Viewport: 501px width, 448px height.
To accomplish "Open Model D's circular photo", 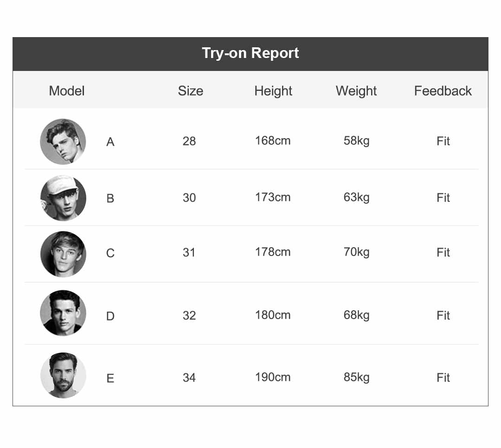I will [x=63, y=313].
